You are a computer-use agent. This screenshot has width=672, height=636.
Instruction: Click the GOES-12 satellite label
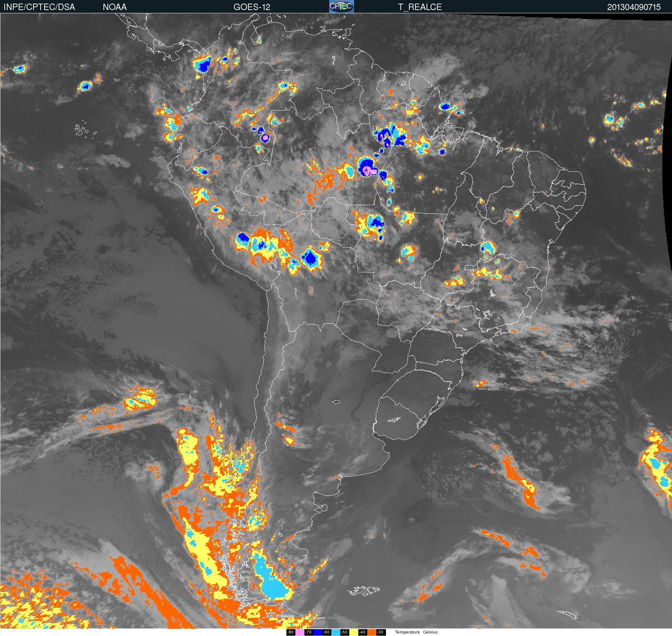[252, 7]
